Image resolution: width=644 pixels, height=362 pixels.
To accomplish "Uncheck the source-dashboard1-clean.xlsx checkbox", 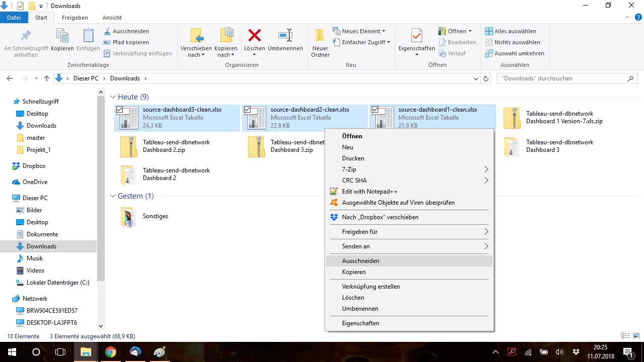I will pos(375,109).
